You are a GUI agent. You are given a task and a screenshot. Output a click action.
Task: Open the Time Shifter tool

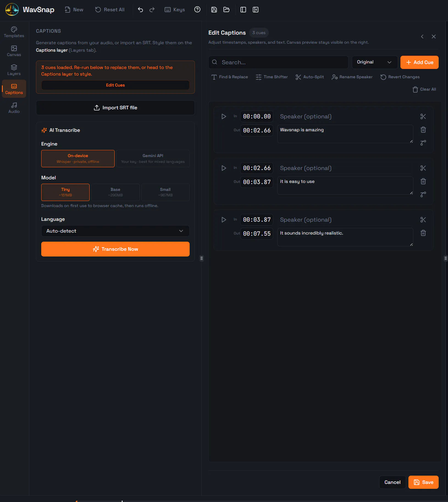point(272,77)
